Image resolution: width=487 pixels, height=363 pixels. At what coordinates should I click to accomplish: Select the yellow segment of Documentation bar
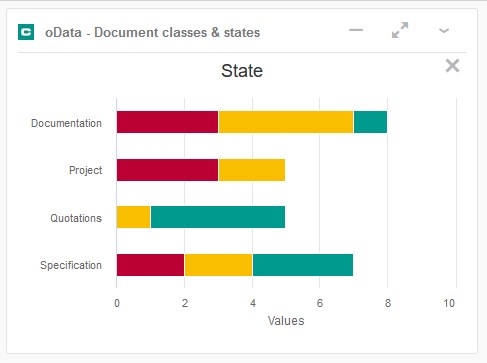click(x=286, y=122)
